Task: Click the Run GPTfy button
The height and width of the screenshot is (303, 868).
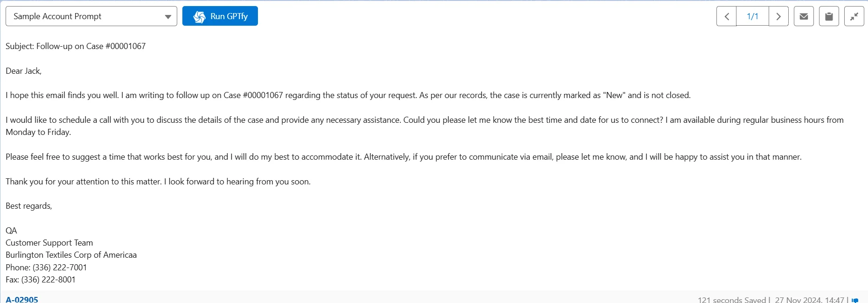Action: (220, 16)
